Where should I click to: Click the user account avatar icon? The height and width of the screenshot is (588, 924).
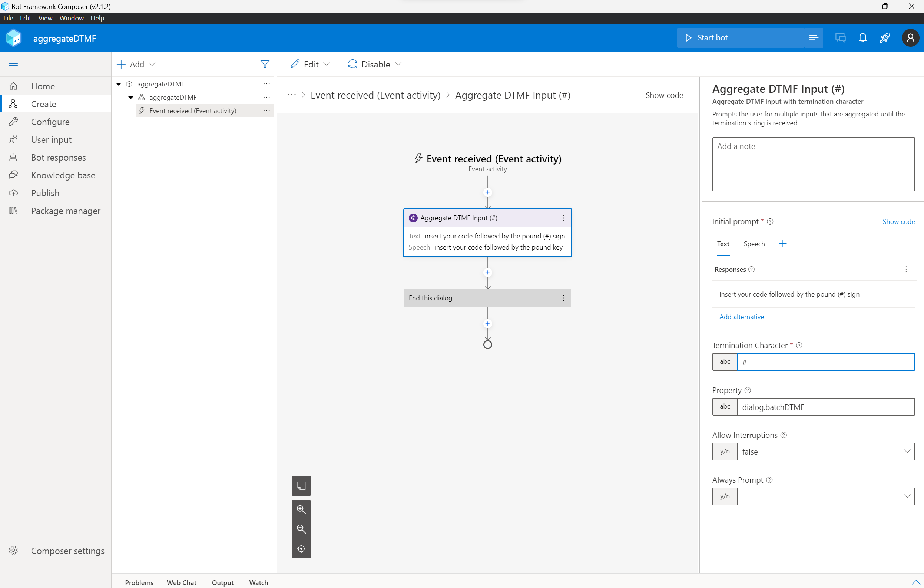click(910, 37)
